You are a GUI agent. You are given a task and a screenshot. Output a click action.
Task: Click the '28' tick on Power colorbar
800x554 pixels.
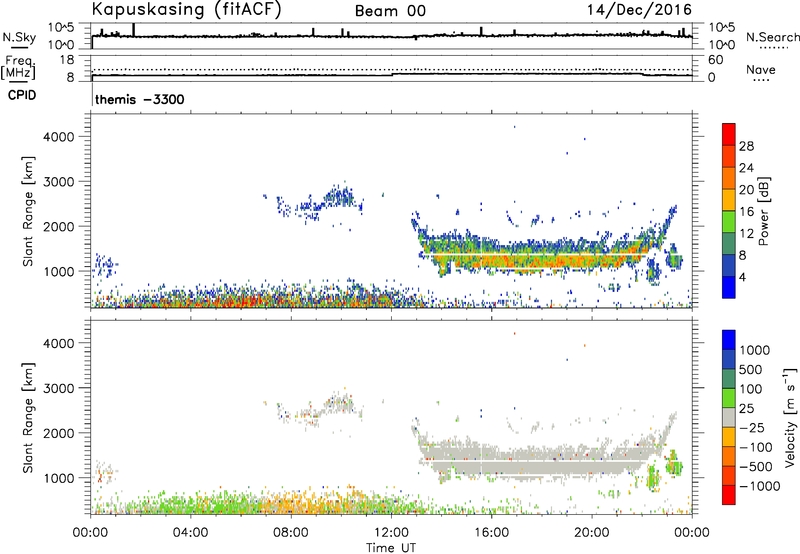(x=746, y=146)
